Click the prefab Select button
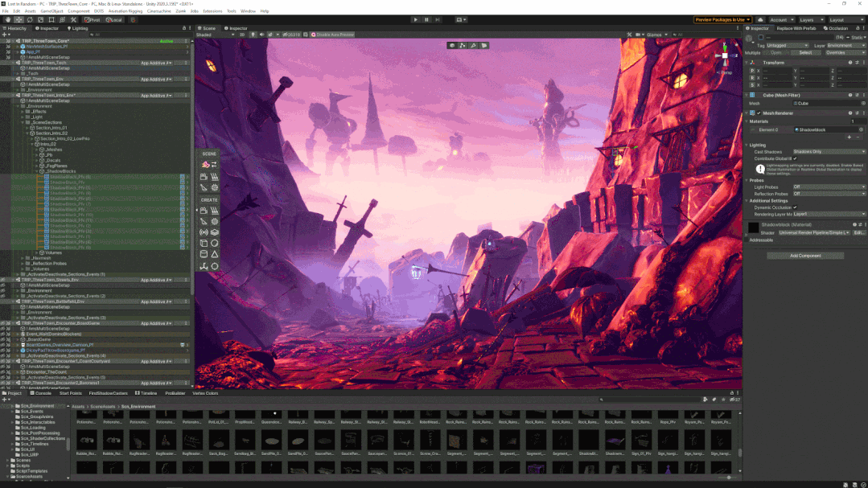This screenshot has width=868, height=488. pos(805,53)
